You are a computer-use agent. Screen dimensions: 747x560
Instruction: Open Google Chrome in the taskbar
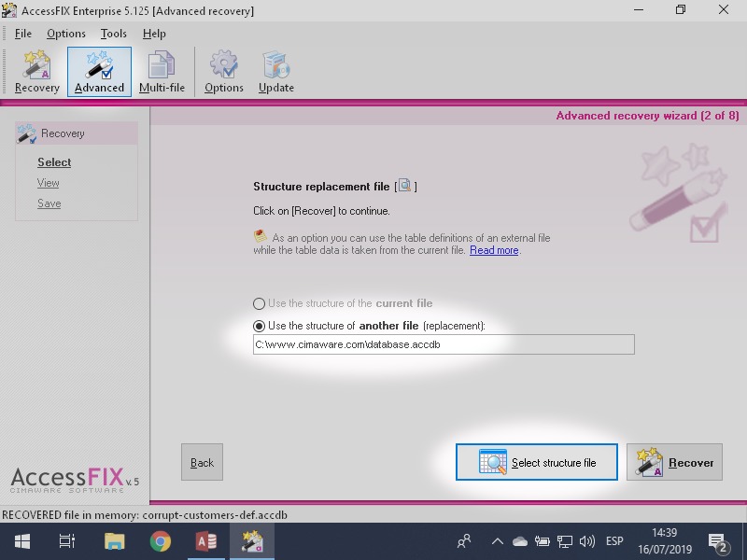pyautogui.click(x=161, y=541)
